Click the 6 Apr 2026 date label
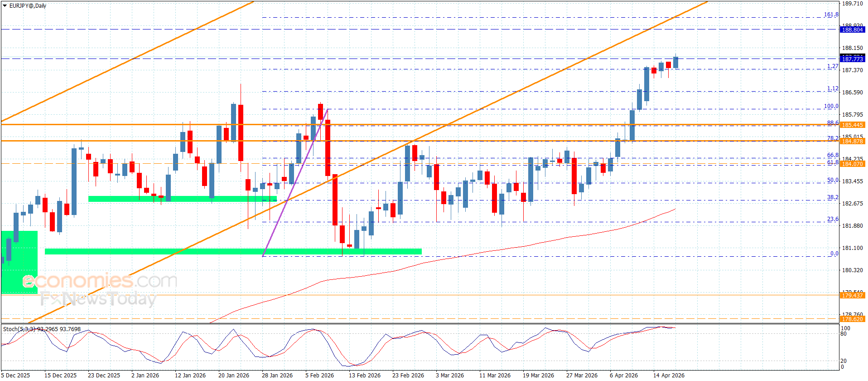868x381 pixels. (x=623, y=376)
